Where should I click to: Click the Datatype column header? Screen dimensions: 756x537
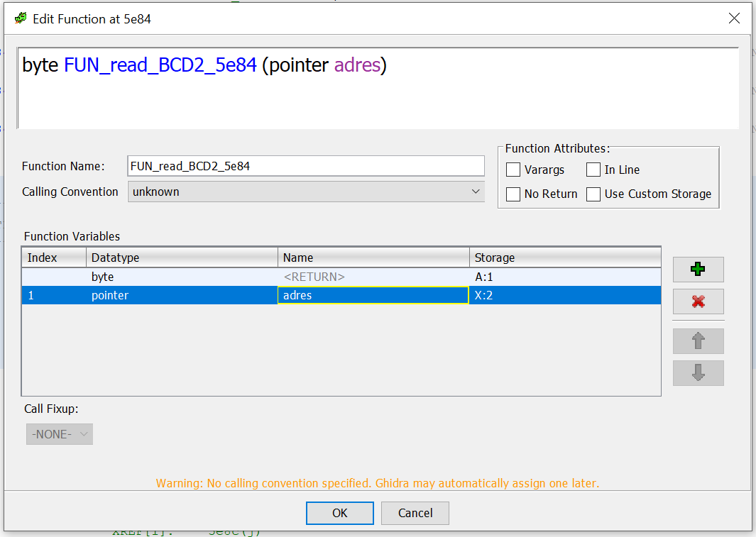pos(182,258)
